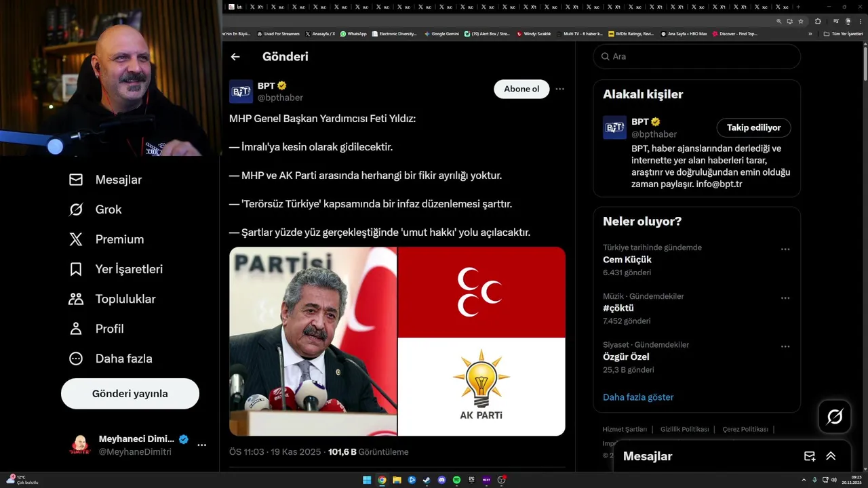Open Chrome from the taskbar
The height and width of the screenshot is (488, 868).
pyautogui.click(x=382, y=480)
